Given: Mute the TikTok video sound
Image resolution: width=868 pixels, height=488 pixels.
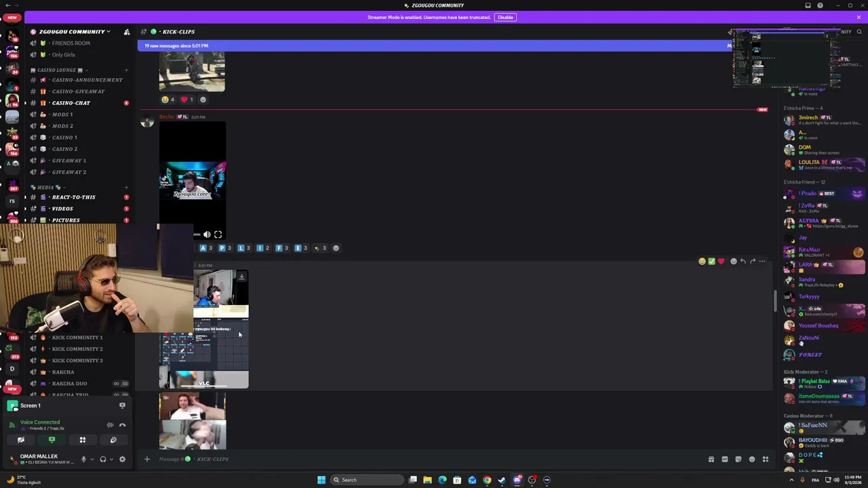Looking at the screenshot, I should 207,235.
